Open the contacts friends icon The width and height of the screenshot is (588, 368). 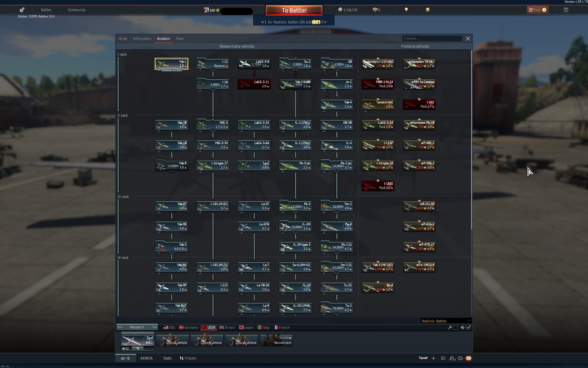click(x=452, y=358)
